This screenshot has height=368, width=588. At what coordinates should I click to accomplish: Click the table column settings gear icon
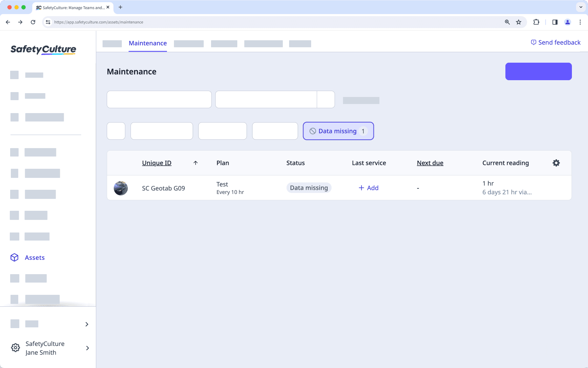coord(556,163)
